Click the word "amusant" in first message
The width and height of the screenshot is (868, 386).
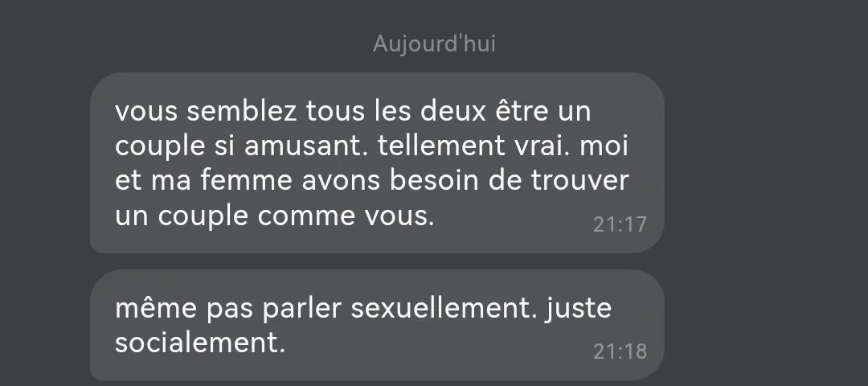307,146
